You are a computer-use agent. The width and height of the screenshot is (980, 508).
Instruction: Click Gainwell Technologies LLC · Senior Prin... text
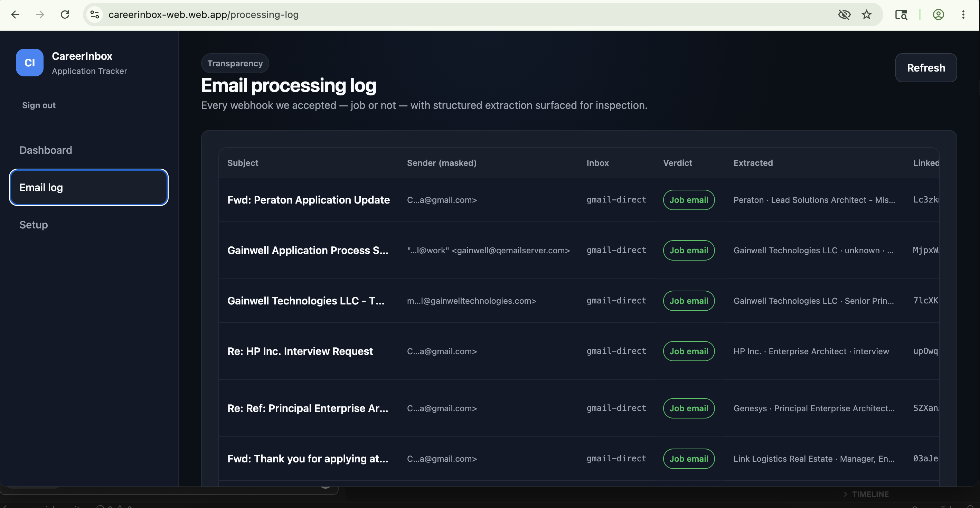[814, 301]
